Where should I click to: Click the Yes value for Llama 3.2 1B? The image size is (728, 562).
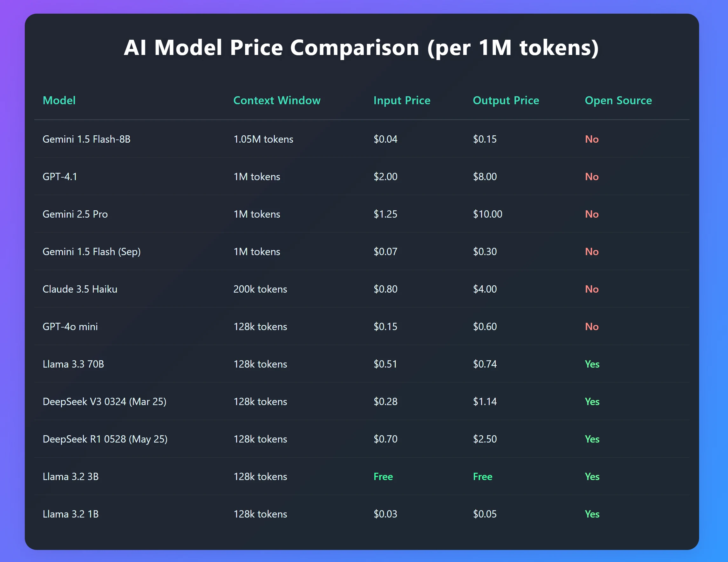click(x=592, y=514)
